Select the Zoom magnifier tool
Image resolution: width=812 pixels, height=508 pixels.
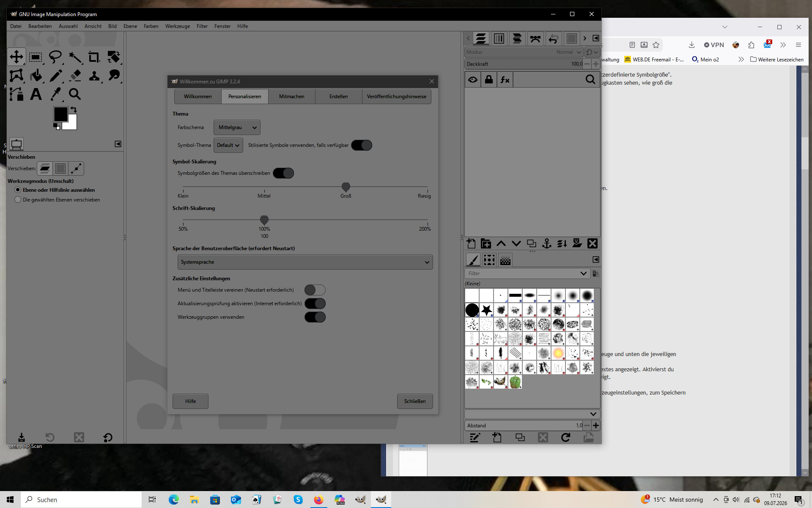click(x=75, y=94)
